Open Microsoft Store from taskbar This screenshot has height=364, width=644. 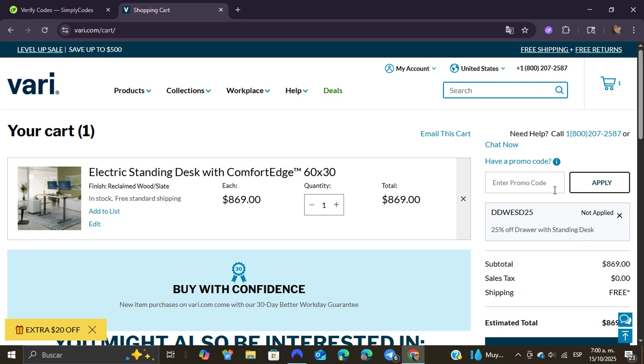273,355
